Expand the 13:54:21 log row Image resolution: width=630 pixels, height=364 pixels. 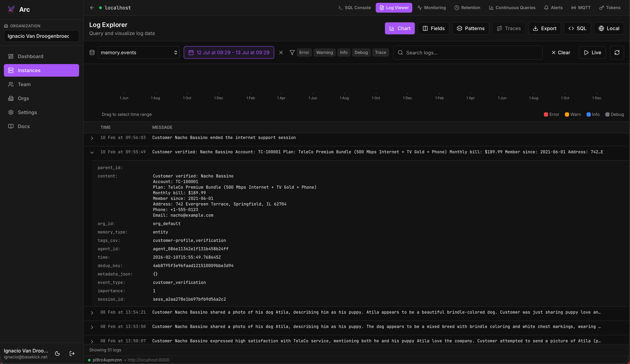pyautogui.click(x=92, y=313)
